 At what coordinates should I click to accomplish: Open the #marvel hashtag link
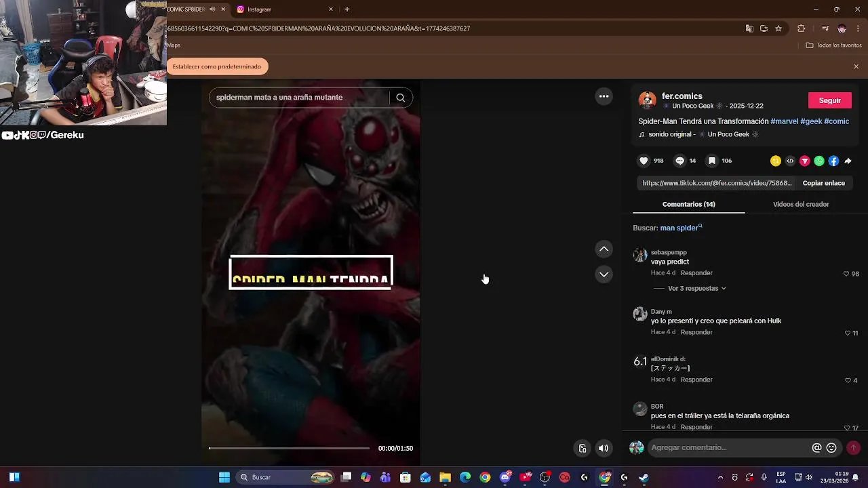(x=784, y=121)
